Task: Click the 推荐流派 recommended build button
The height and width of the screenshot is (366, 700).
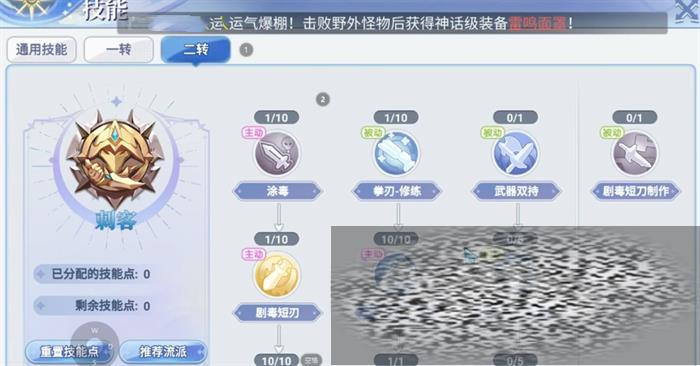Action: [163, 352]
